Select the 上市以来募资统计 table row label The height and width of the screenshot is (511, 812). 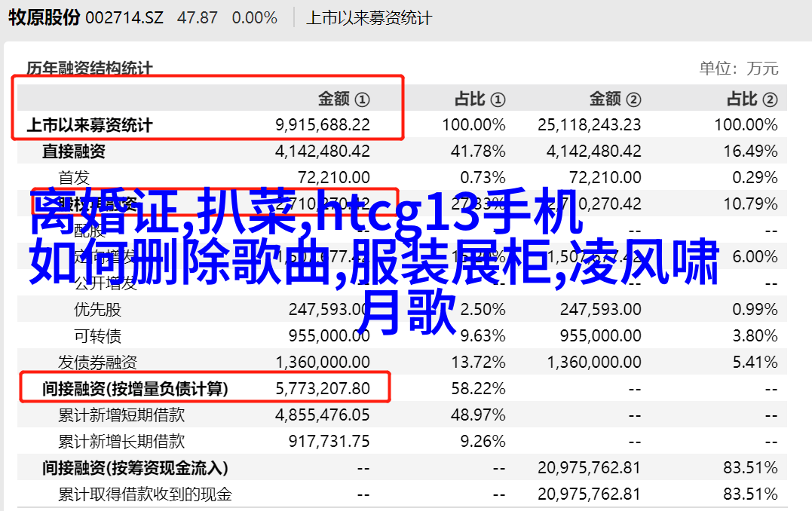tap(90, 125)
